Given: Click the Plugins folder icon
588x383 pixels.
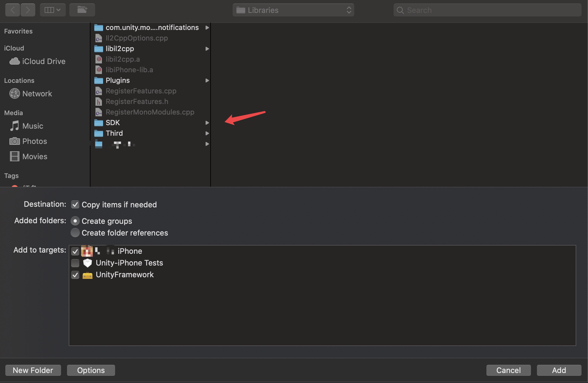Looking at the screenshot, I should point(98,80).
